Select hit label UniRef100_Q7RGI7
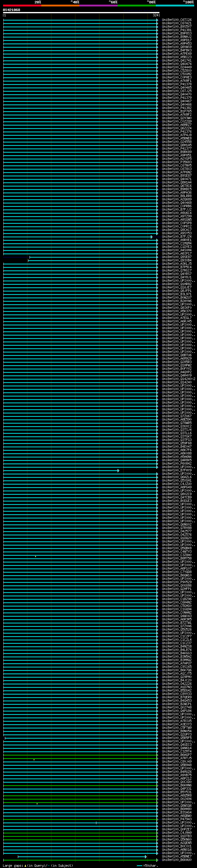The height and width of the screenshot is (868, 197). click(176, 271)
